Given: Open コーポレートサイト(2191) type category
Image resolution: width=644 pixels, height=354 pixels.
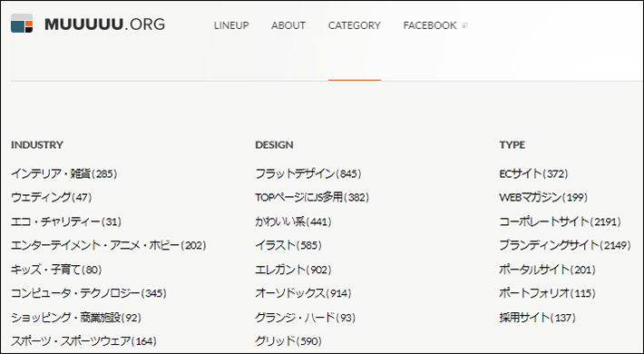Looking at the screenshot, I should coord(560,221).
